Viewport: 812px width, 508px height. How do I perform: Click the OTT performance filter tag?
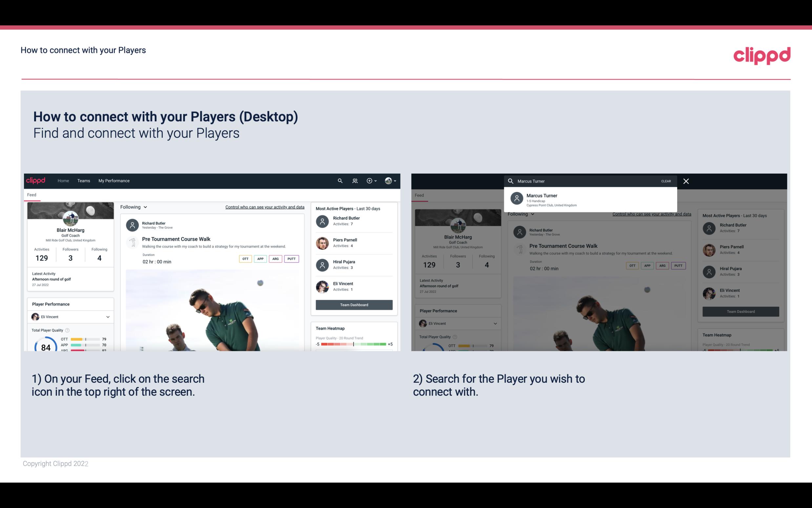tap(244, 258)
